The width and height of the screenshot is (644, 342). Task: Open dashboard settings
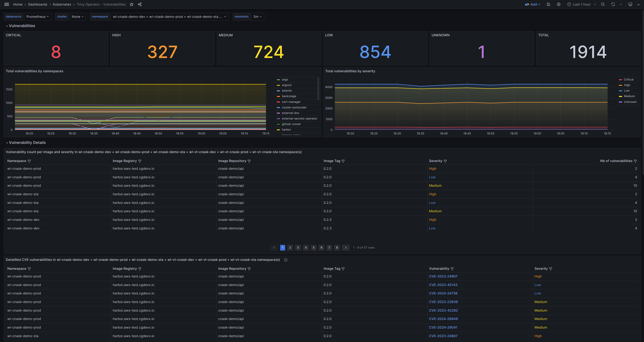click(x=558, y=4)
